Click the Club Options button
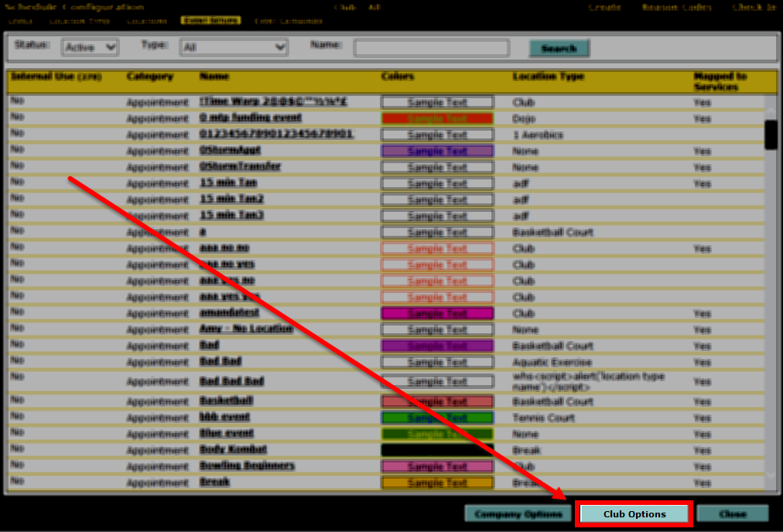 tap(634, 514)
